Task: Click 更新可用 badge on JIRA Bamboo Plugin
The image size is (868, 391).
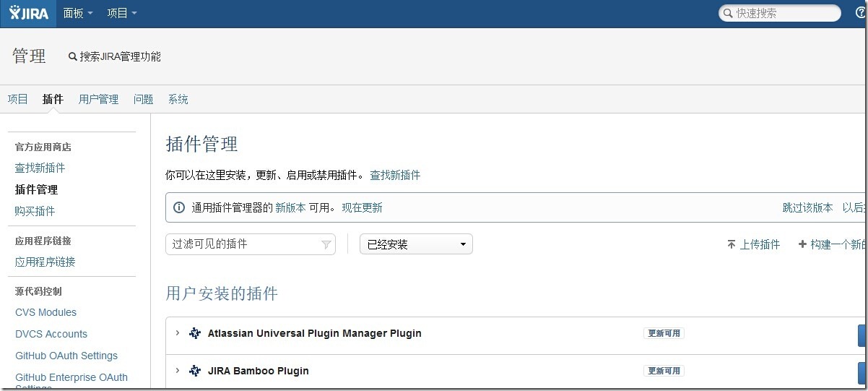Action: 664,371
